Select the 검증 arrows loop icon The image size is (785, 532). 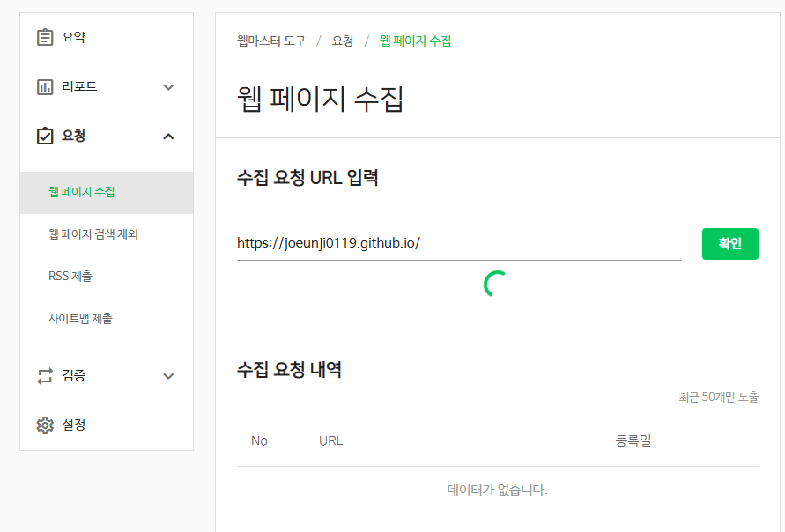[45, 376]
